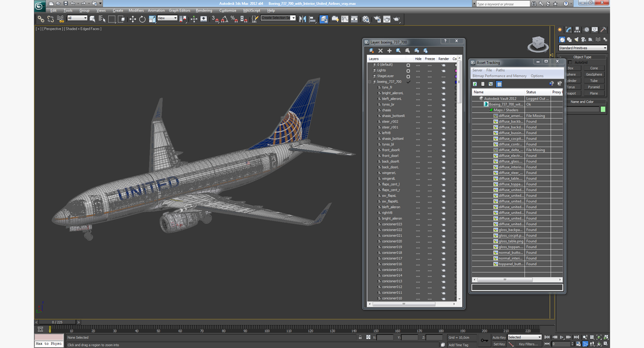Viewport: 644px width, 348px height.
Task: Toggle Hide for the Lights layer
Action: point(418,70)
